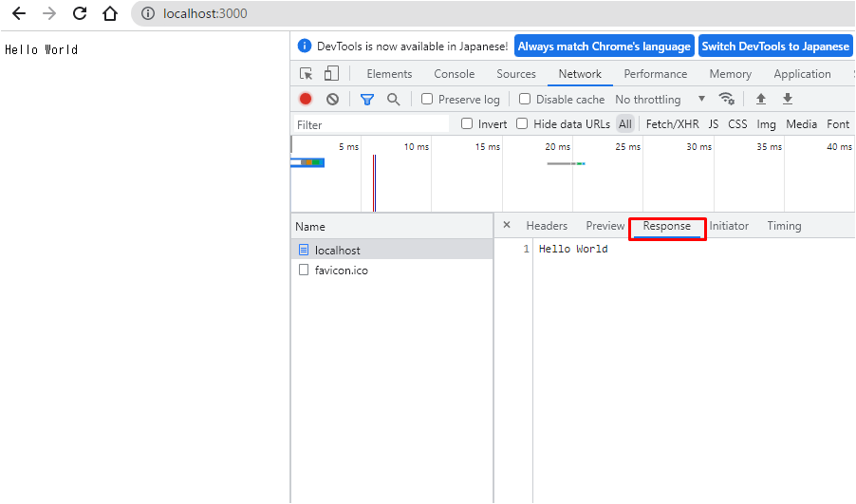Viewport: 856px width, 504px height.
Task: Filter requests by Font type
Action: pos(837,124)
